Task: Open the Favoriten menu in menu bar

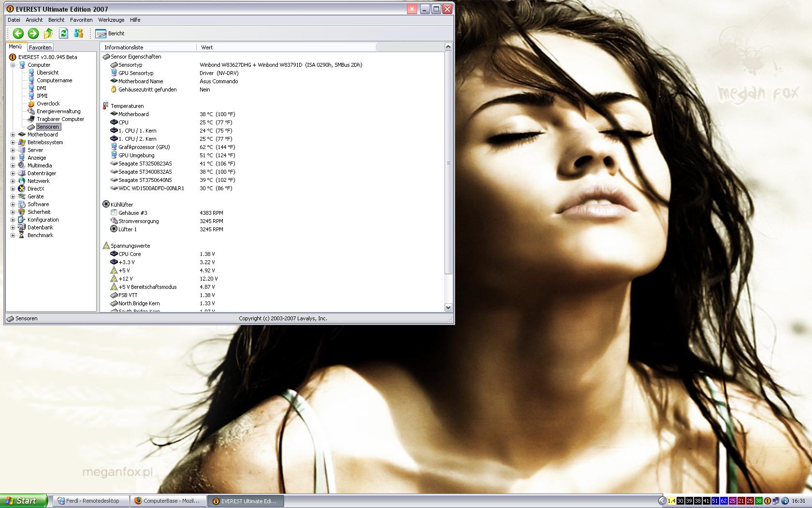Action: pyautogui.click(x=81, y=20)
